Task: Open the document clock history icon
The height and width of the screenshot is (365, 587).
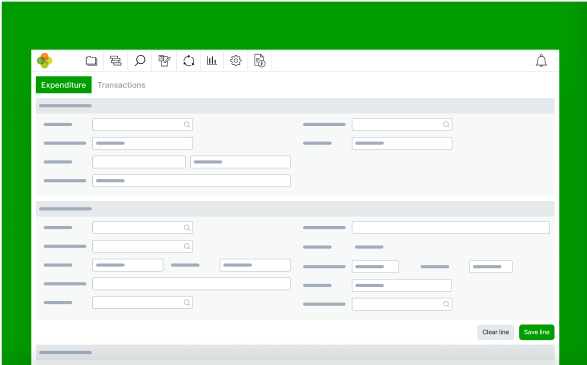Action: 259,61
